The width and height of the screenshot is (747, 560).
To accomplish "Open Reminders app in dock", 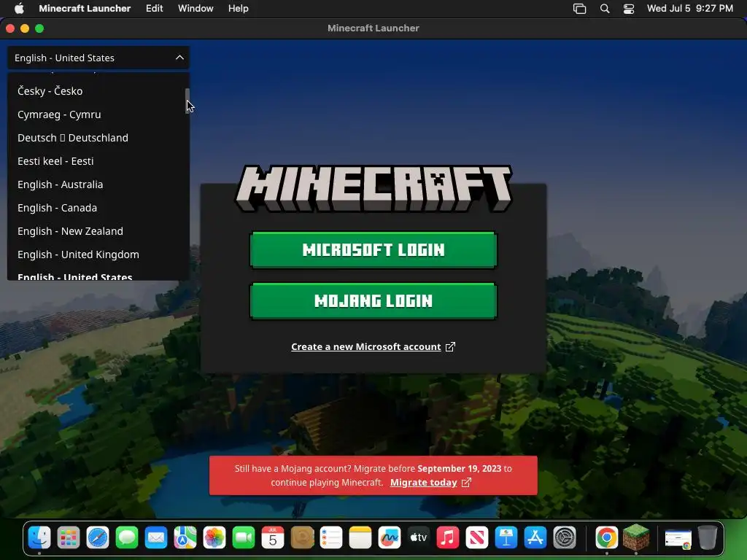I will pyautogui.click(x=330, y=538).
